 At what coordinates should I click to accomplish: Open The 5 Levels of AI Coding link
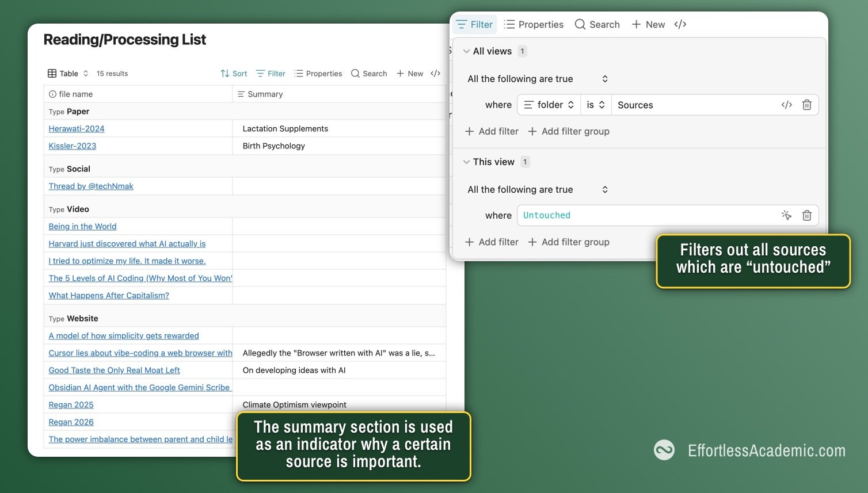(x=140, y=278)
